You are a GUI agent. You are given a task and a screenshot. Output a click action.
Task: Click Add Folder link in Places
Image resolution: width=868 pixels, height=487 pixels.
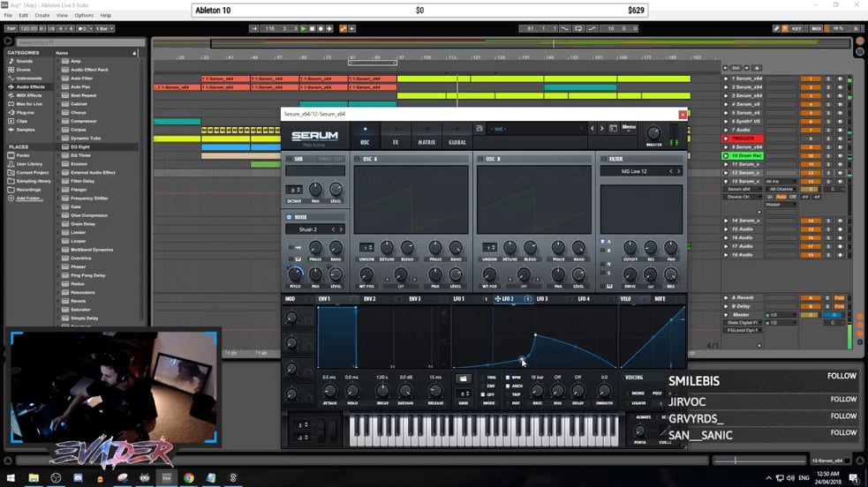click(x=29, y=199)
